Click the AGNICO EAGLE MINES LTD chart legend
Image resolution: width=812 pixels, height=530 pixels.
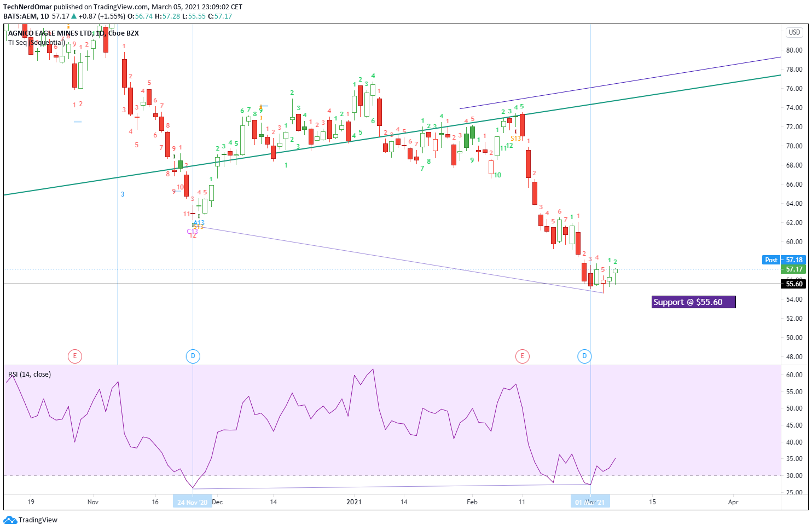click(x=73, y=33)
